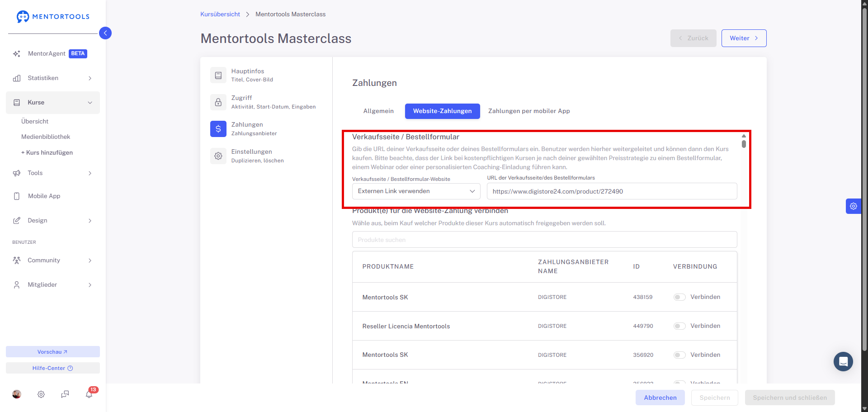Open the Vorschau preview button
868x412 pixels.
[x=53, y=352]
